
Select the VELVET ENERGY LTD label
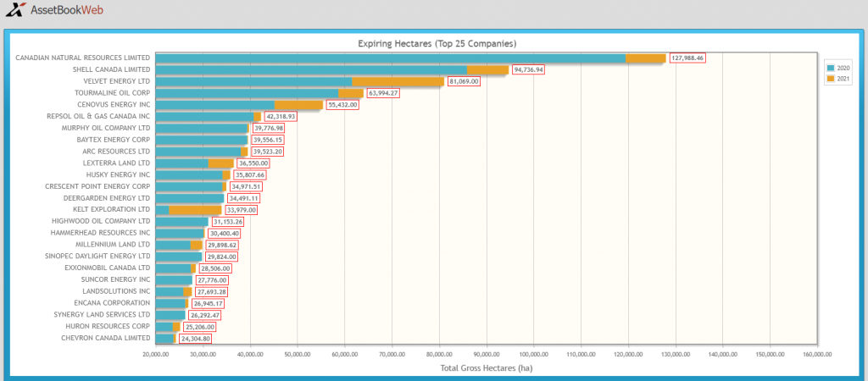pos(117,81)
